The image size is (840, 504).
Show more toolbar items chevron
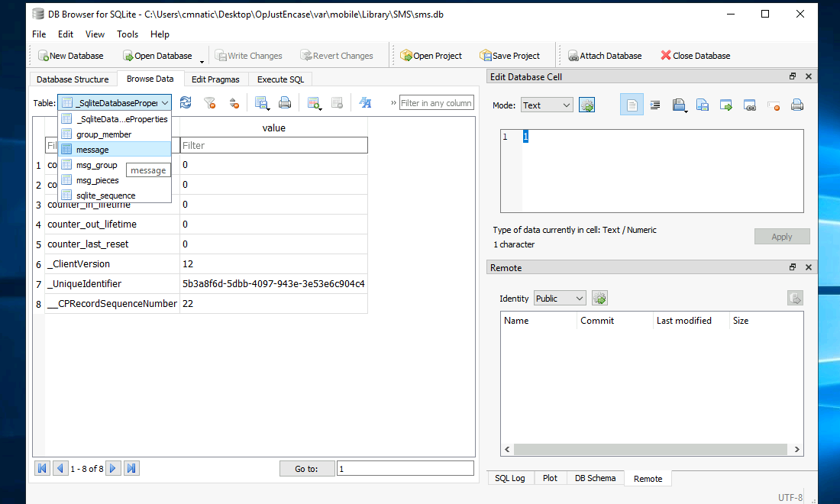[393, 103]
